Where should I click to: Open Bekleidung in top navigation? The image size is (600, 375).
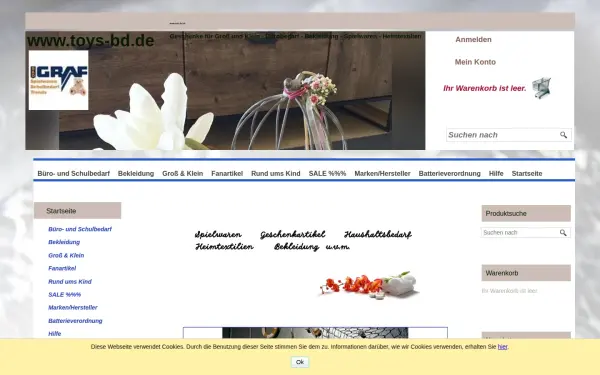coord(136,174)
